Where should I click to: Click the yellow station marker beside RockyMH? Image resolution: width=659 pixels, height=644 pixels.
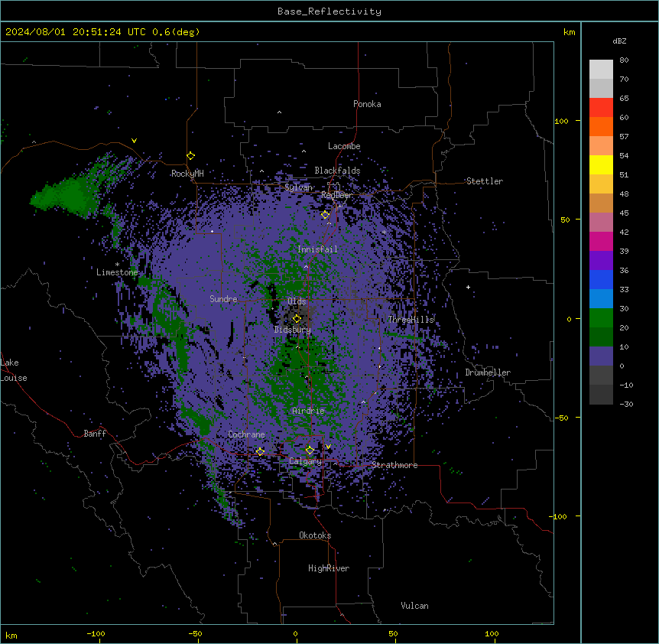coord(191,156)
